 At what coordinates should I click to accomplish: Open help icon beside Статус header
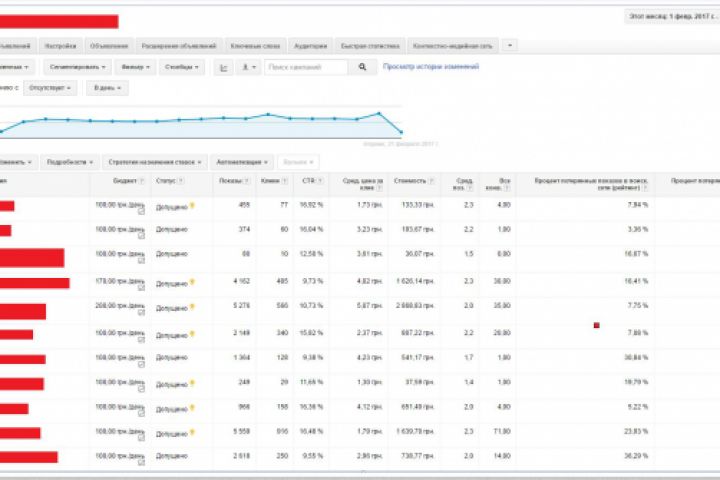pos(181,181)
